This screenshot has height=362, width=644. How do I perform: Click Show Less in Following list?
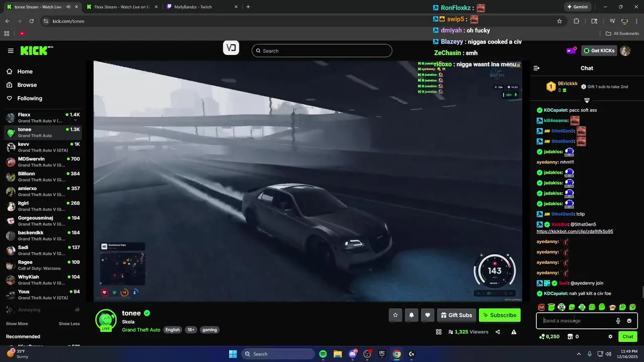[x=69, y=324]
